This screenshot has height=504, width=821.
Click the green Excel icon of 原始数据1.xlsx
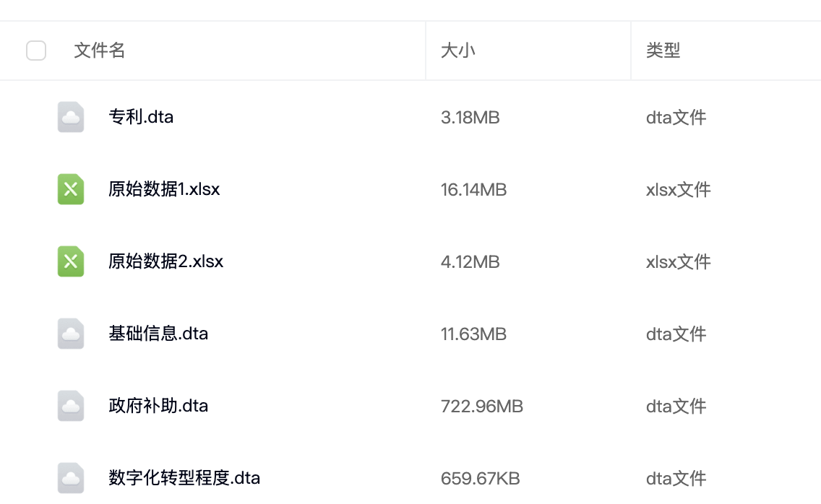coord(71,189)
